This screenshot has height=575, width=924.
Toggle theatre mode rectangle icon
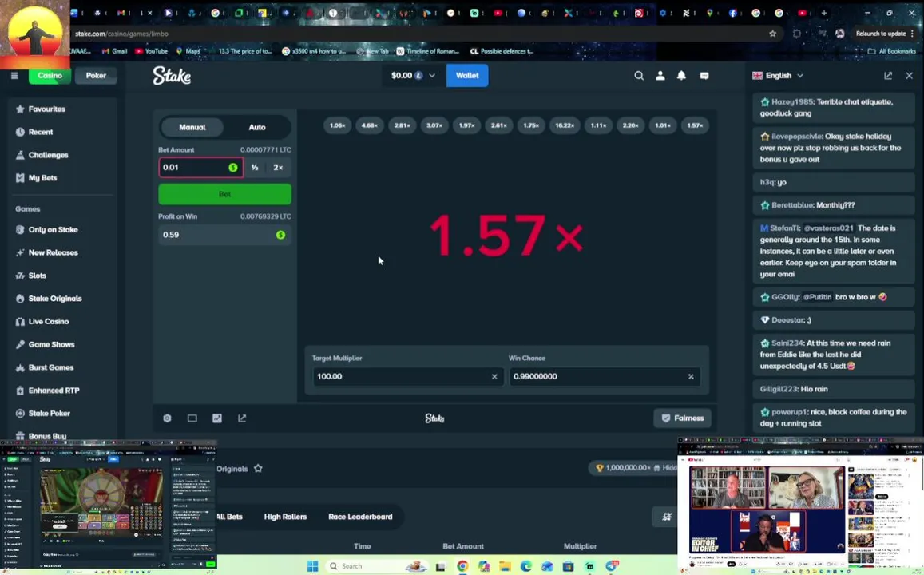192,418
